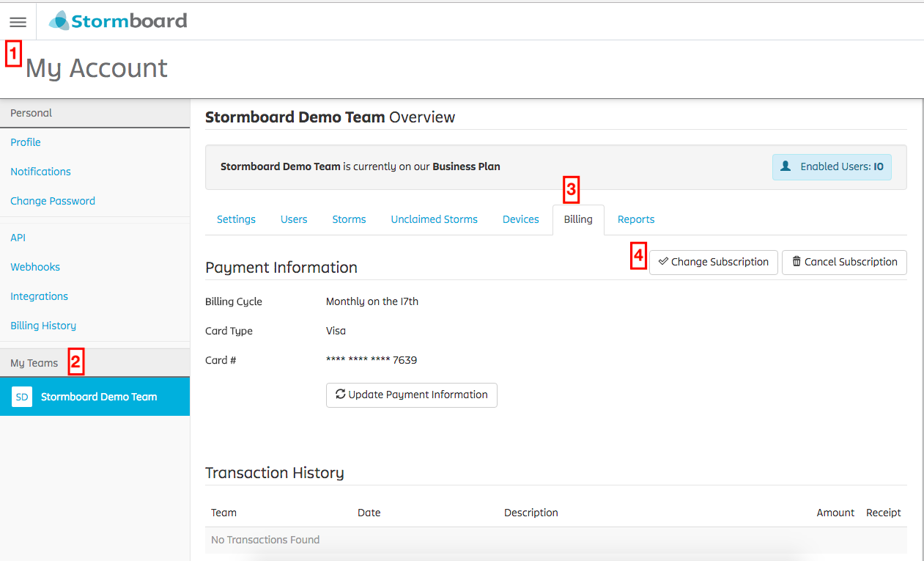The height and width of the screenshot is (561, 924).
Task: Open the Integrations section
Action: tap(39, 296)
